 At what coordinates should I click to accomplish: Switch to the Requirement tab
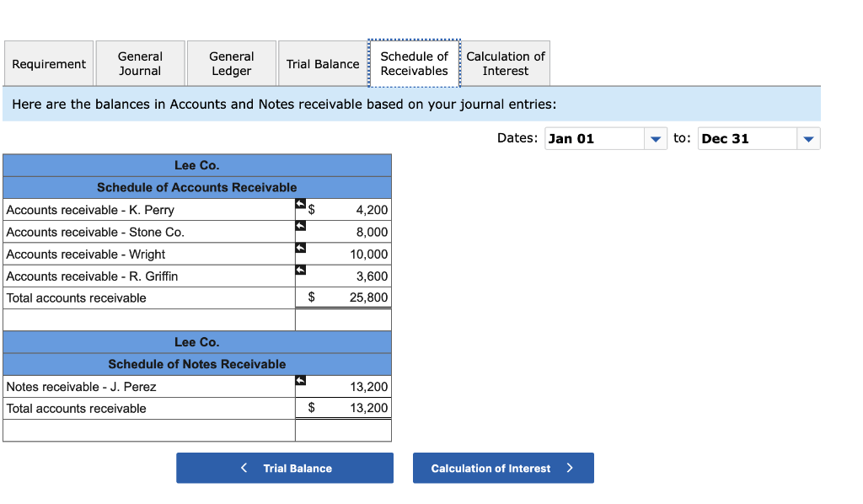48,62
